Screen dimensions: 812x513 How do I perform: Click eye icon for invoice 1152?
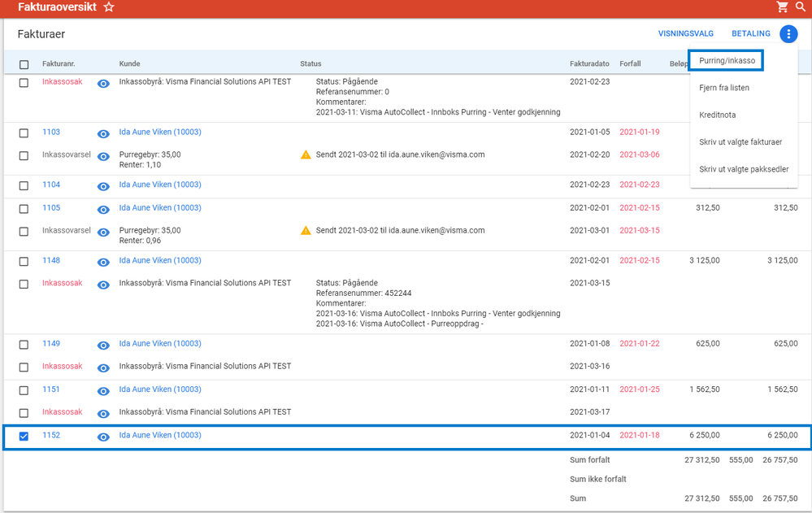click(x=103, y=437)
